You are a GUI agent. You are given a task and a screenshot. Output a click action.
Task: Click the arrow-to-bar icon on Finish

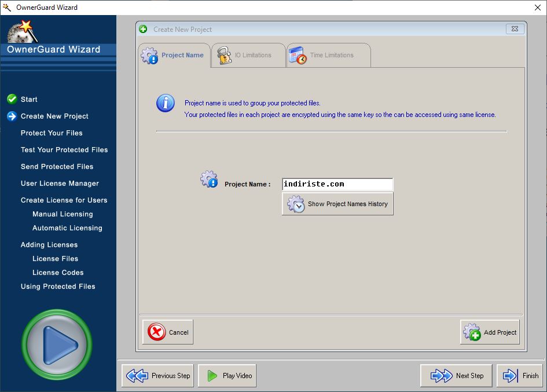click(x=511, y=376)
